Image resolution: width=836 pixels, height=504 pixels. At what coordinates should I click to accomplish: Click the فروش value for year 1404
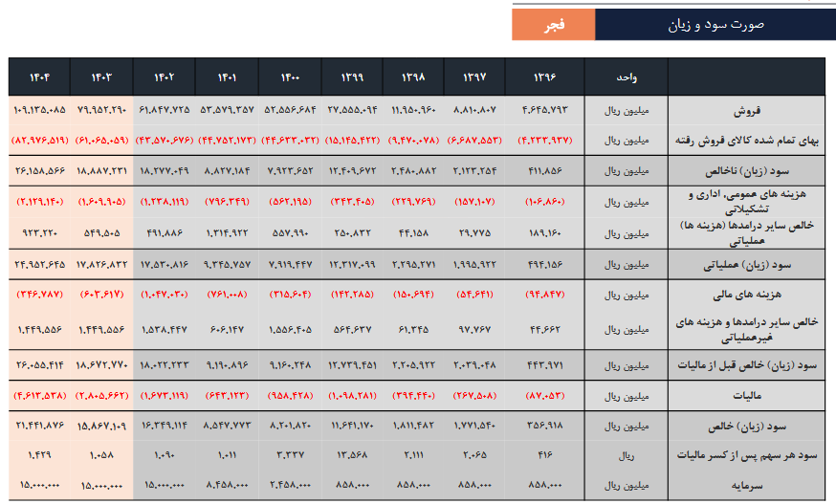pyautogui.click(x=39, y=110)
